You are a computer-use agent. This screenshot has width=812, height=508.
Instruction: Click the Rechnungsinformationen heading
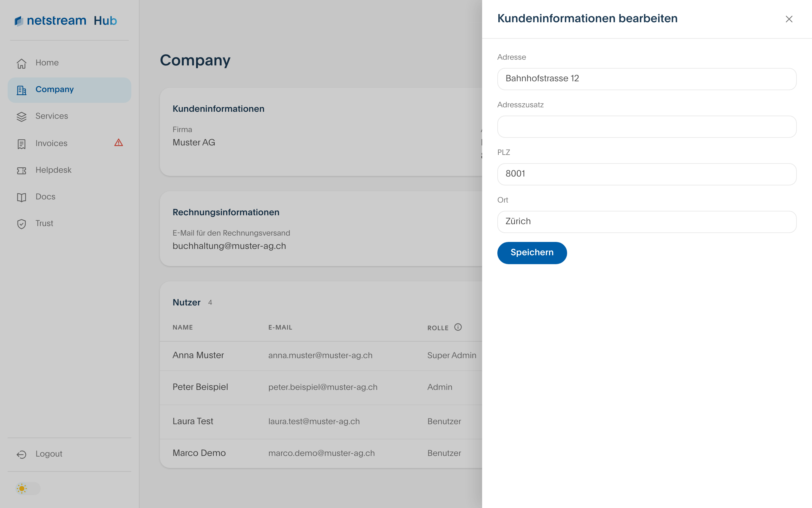click(x=226, y=212)
